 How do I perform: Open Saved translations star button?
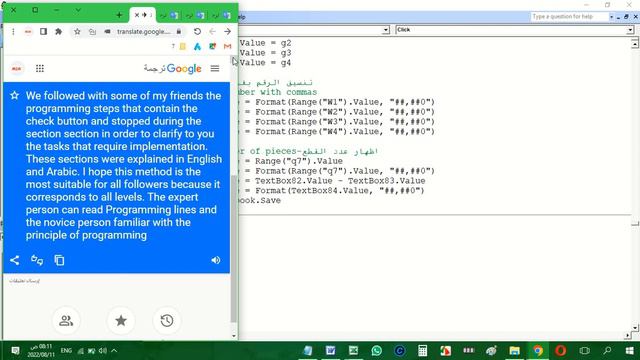click(x=121, y=320)
